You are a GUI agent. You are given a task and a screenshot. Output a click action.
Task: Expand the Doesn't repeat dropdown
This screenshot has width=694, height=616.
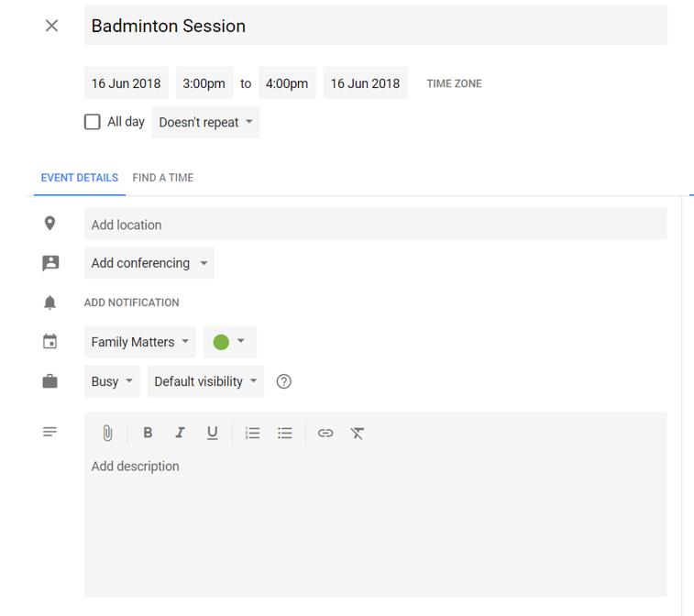[x=205, y=122]
